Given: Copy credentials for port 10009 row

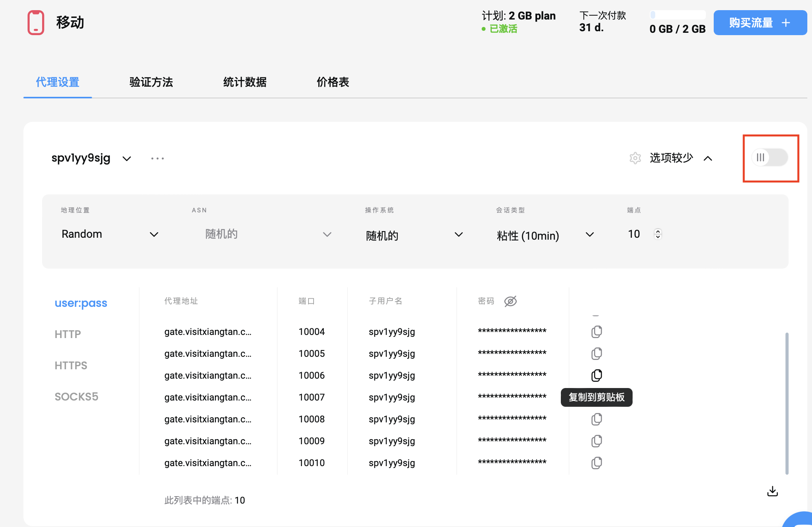Looking at the screenshot, I should (x=596, y=441).
